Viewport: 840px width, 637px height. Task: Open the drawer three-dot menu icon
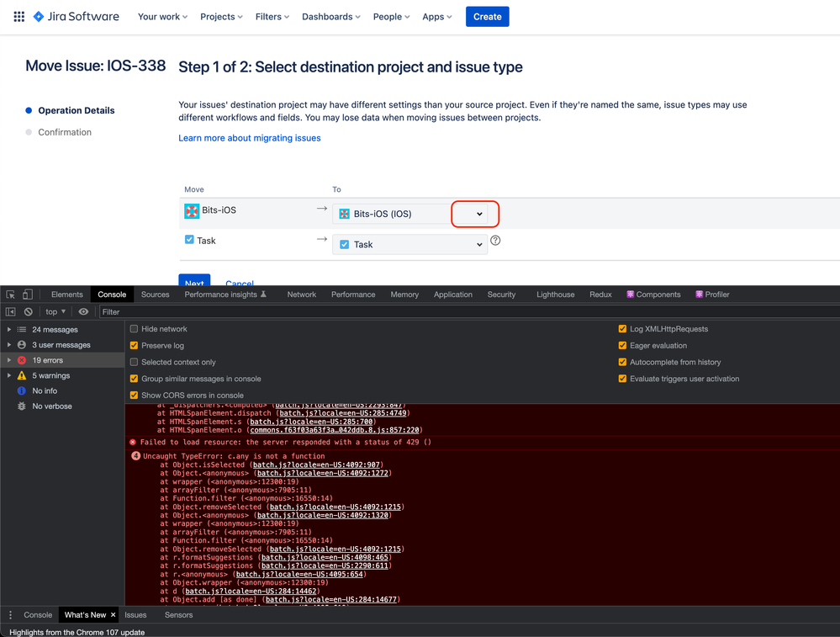point(10,615)
